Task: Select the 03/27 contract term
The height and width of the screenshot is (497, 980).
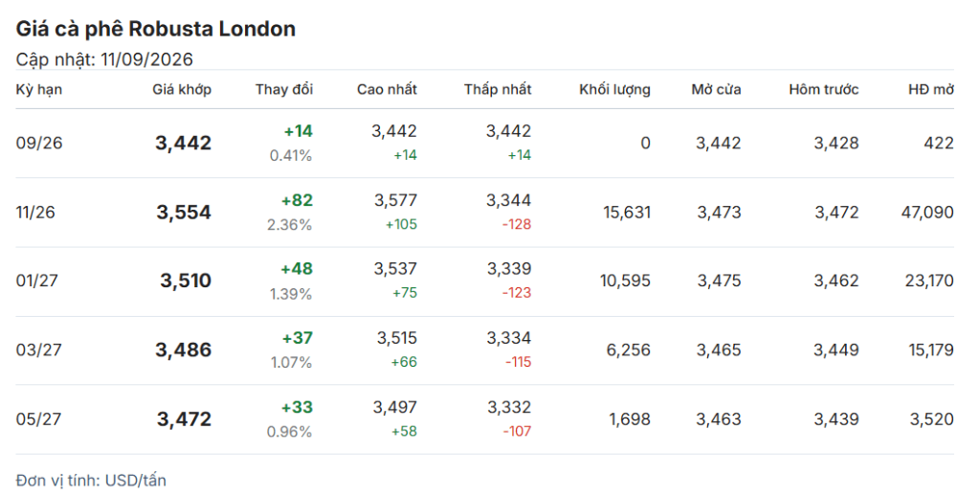Action: [x=38, y=350]
